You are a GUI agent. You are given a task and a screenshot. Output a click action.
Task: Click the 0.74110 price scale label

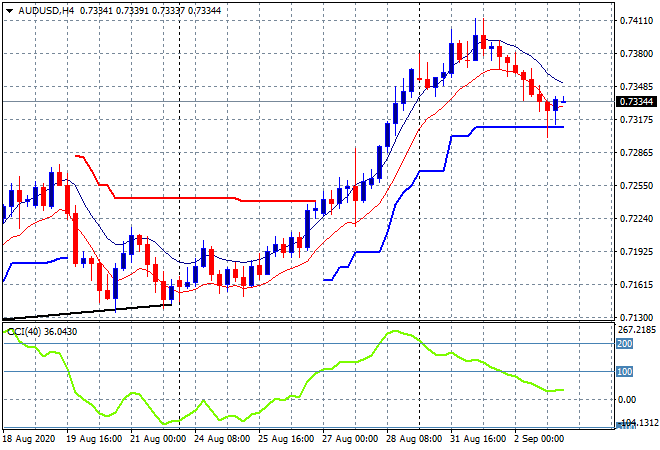click(x=636, y=20)
